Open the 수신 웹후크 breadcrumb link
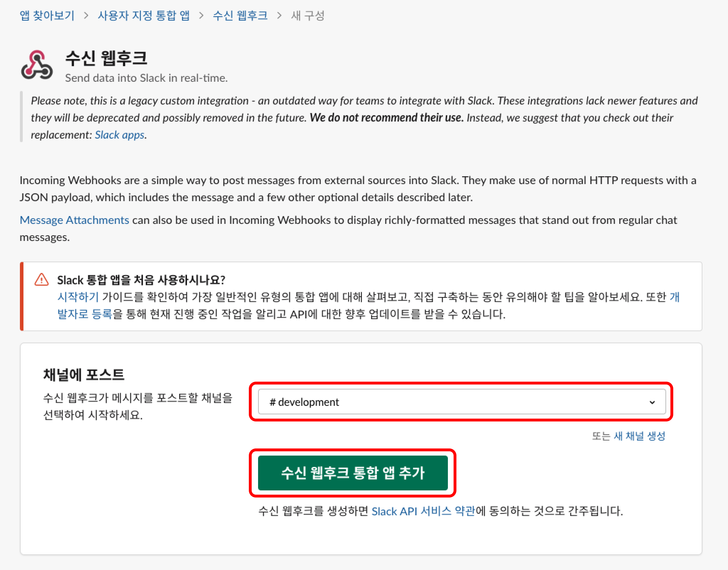The image size is (728, 570). [240, 16]
